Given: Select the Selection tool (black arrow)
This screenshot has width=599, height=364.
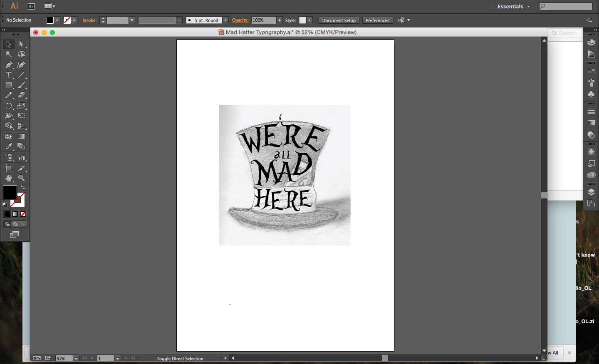Looking at the screenshot, I should point(9,44).
